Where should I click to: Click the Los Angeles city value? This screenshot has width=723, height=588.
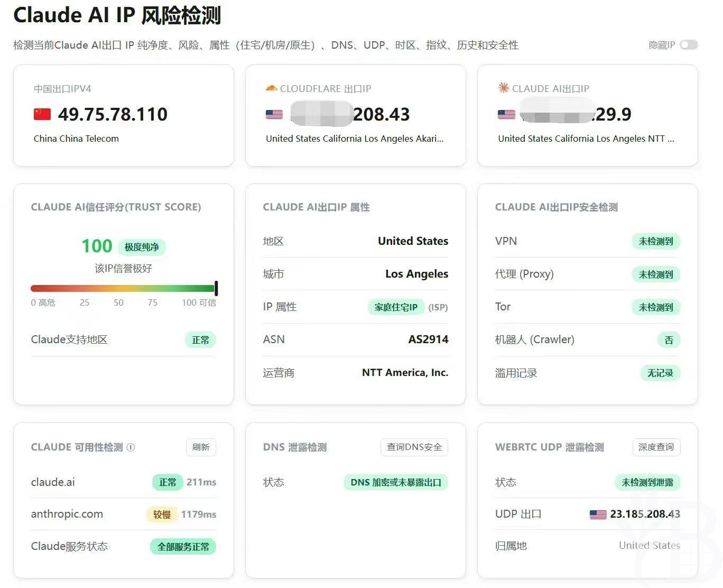pos(416,274)
